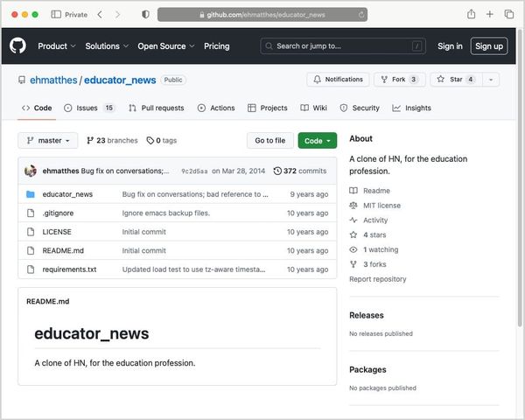Image resolution: width=525 pixels, height=420 pixels.
Task: Open the Pricing page
Action: pos(217,45)
